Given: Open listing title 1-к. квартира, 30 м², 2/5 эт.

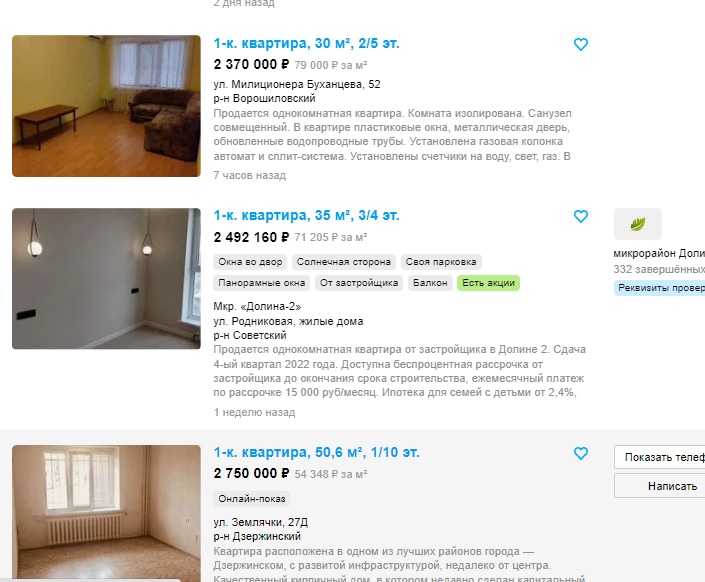Looking at the screenshot, I should pos(306,44).
